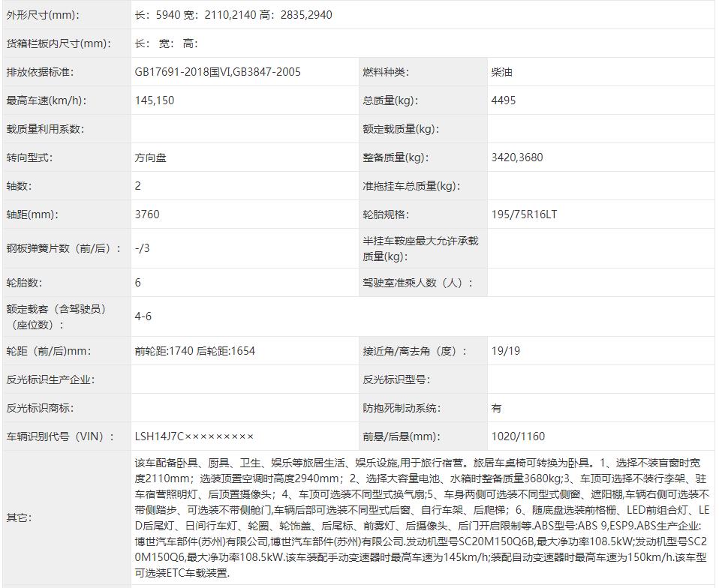
Task: Click the 防抱死制动系统 label
Action: pyautogui.click(x=402, y=408)
